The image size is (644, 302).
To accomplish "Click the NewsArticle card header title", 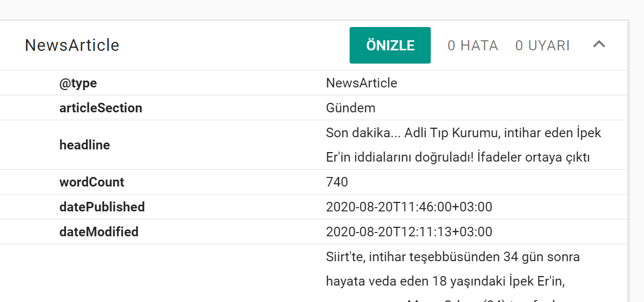I will (x=72, y=46).
